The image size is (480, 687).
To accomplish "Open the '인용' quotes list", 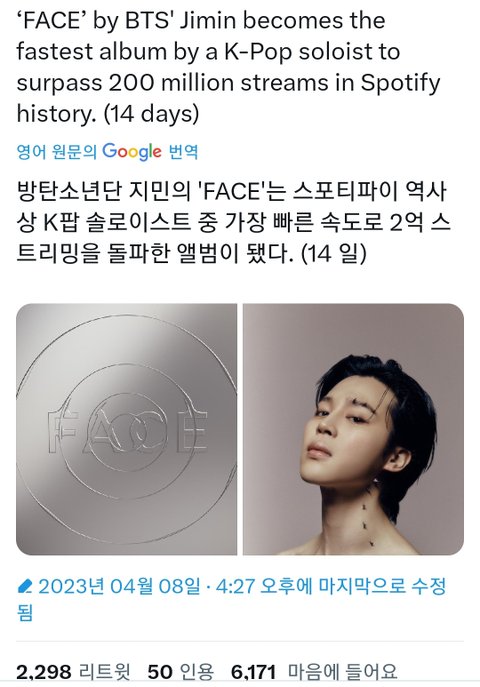I will 197,673.
